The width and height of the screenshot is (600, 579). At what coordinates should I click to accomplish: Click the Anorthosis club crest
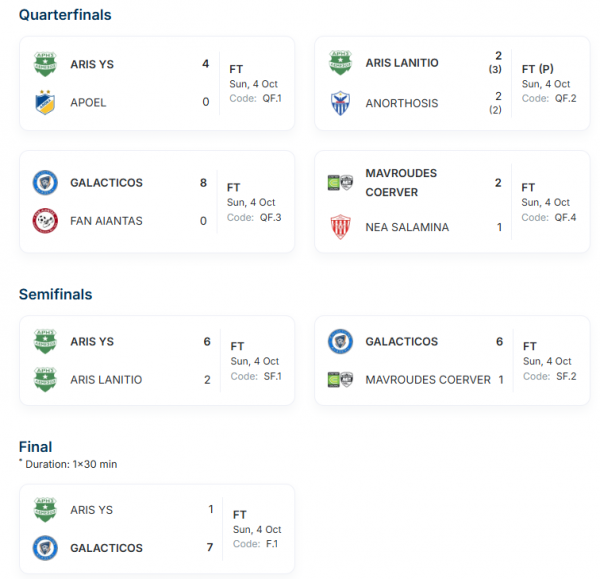click(340, 103)
